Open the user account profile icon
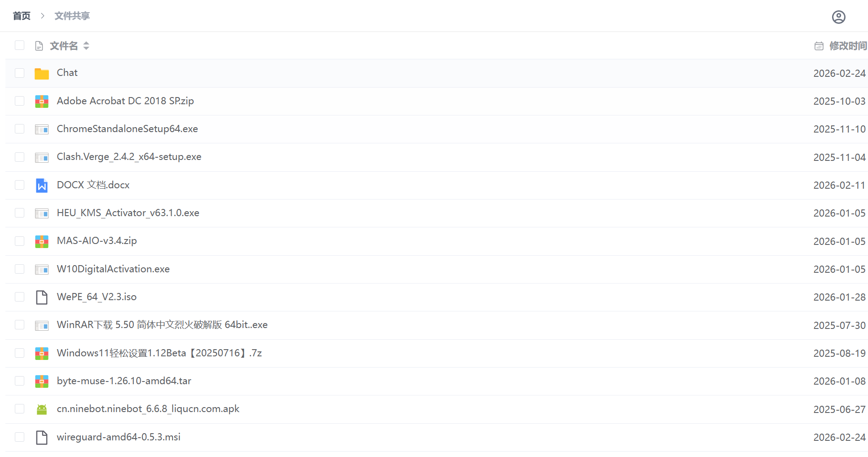 point(838,17)
